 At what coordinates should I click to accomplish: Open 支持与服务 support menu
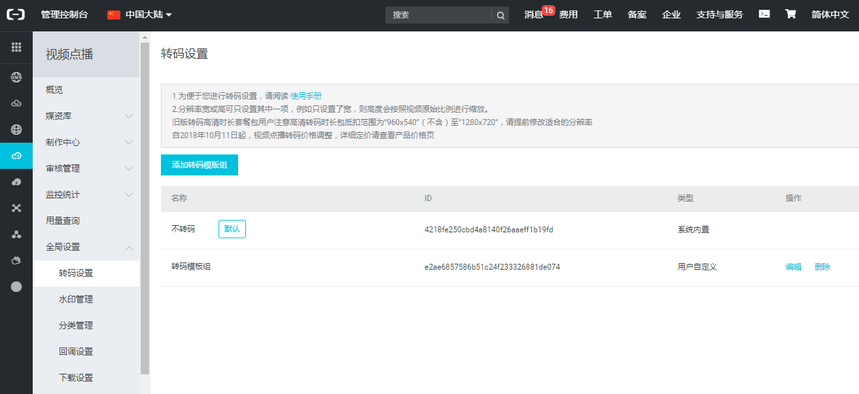[719, 15]
